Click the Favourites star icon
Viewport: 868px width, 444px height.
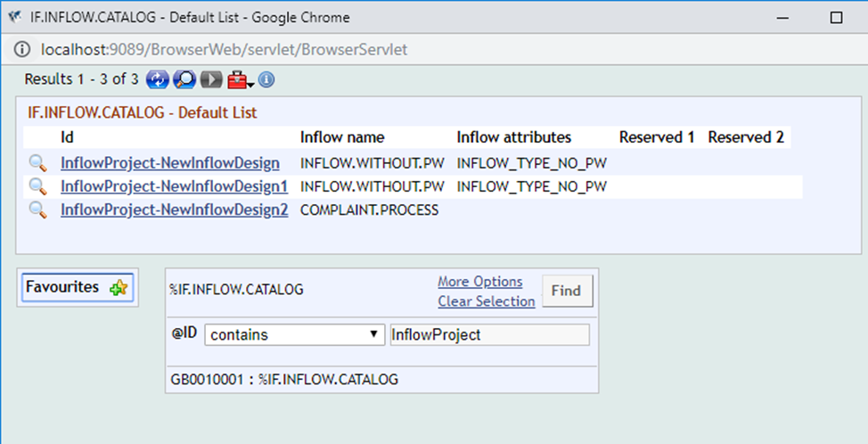click(x=119, y=288)
